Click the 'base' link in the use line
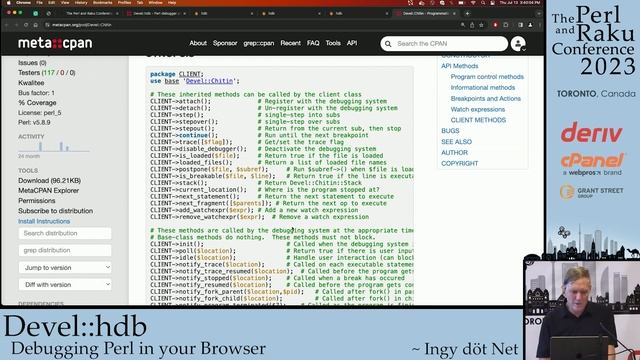Screen dimensions: 640x360 pos(172,81)
